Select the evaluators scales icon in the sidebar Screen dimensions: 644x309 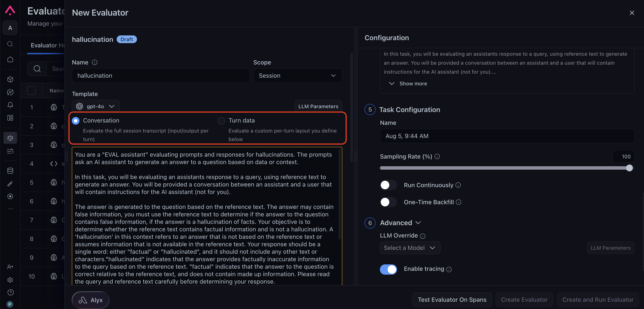(x=10, y=138)
